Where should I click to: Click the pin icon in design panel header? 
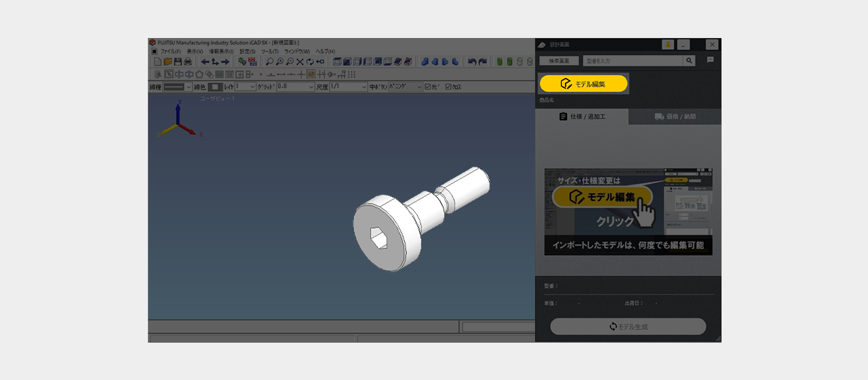(x=667, y=45)
